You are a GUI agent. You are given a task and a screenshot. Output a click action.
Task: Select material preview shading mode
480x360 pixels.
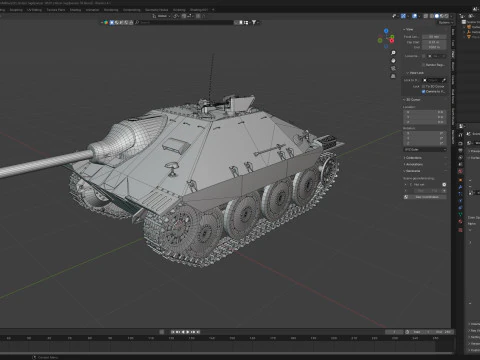(442, 16)
